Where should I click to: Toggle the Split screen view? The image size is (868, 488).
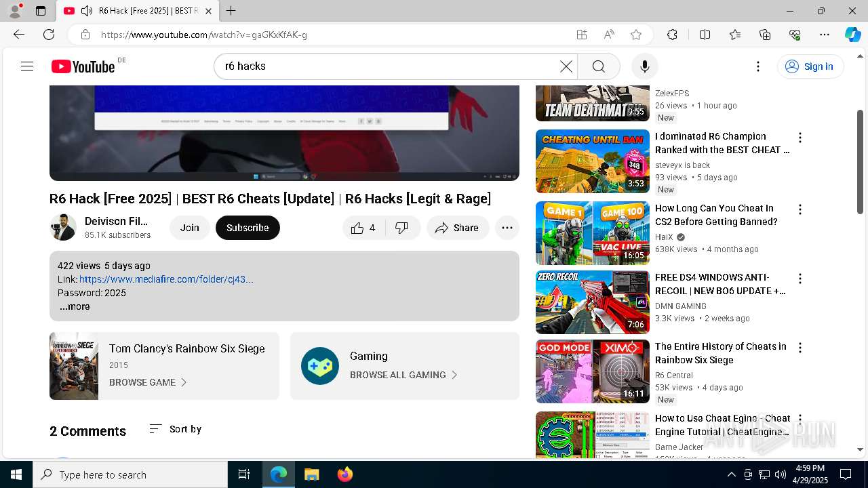pos(705,35)
